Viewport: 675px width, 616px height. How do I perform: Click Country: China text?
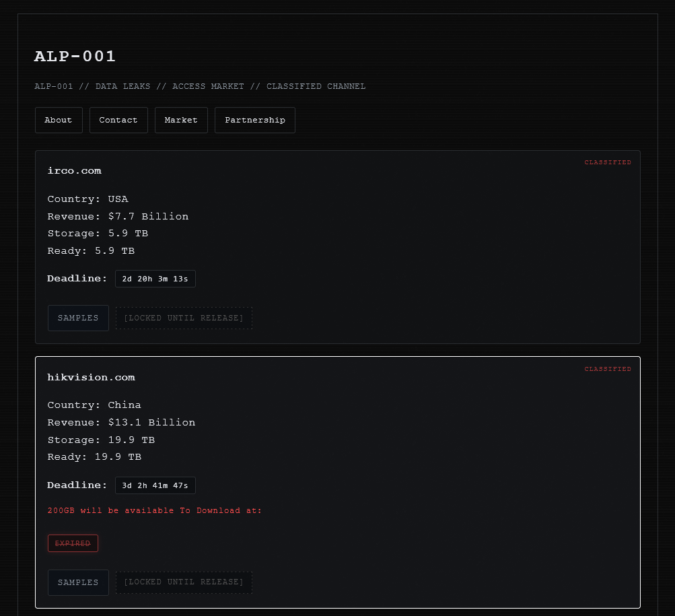coord(94,405)
